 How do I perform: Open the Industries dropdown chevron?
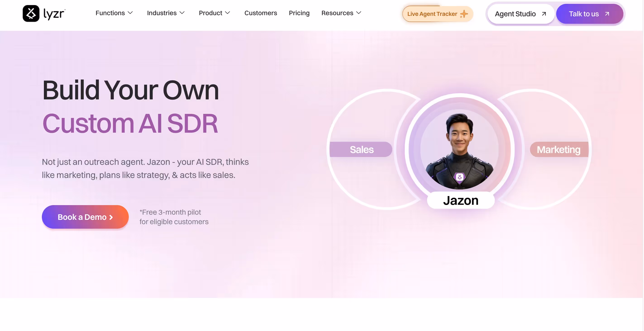coord(182,13)
